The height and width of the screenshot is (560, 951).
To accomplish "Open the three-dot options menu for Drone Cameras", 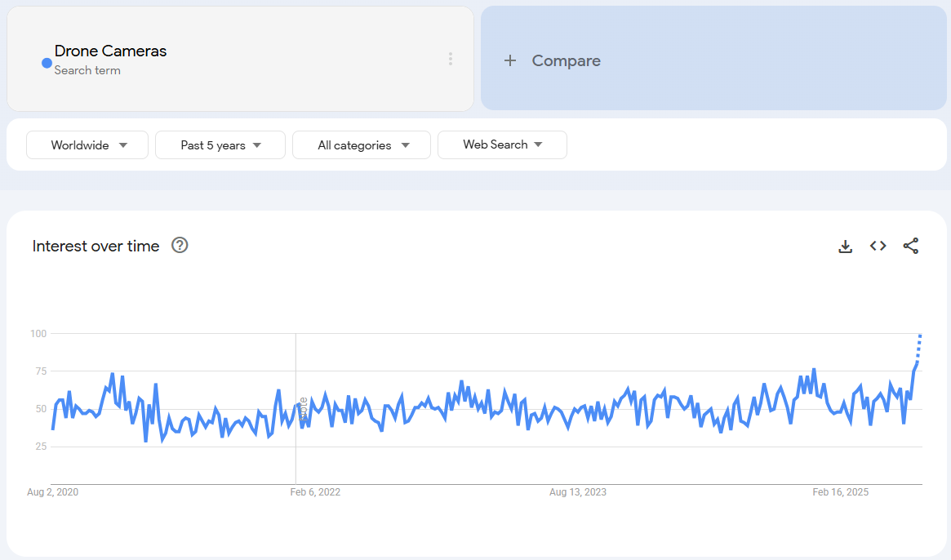I will [x=450, y=59].
